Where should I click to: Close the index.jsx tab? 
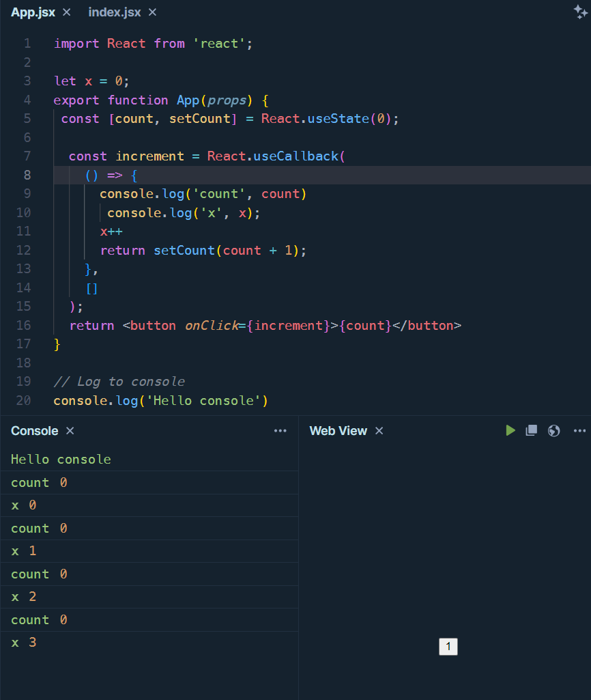(152, 12)
